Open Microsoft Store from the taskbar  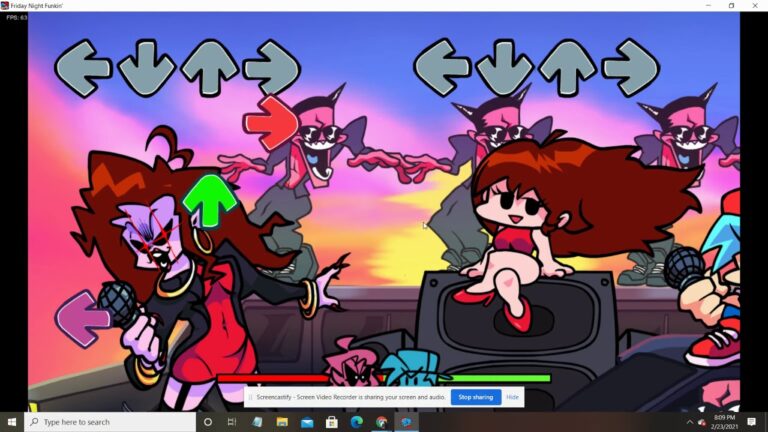coord(332,422)
